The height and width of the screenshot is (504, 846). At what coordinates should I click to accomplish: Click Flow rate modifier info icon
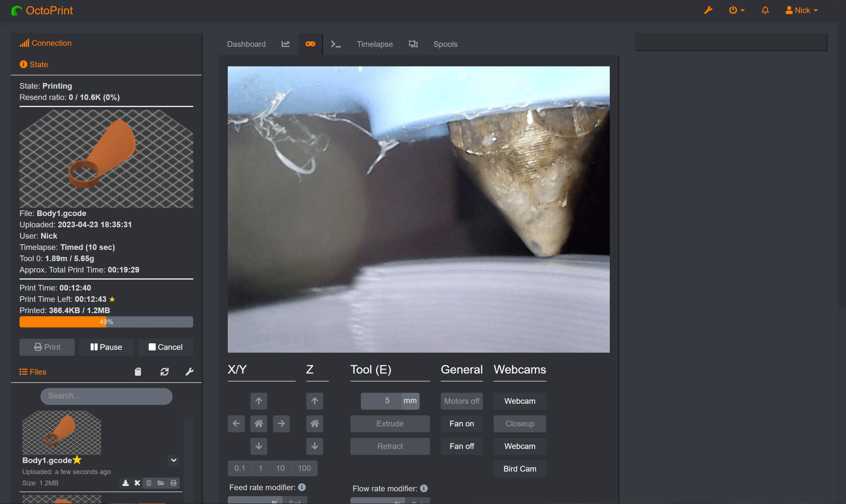pyautogui.click(x=424, y=488)
